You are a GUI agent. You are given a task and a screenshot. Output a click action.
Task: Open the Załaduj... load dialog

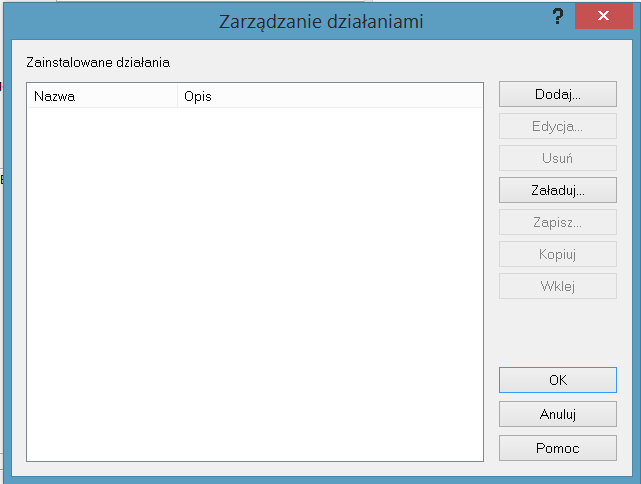[557, 190]
